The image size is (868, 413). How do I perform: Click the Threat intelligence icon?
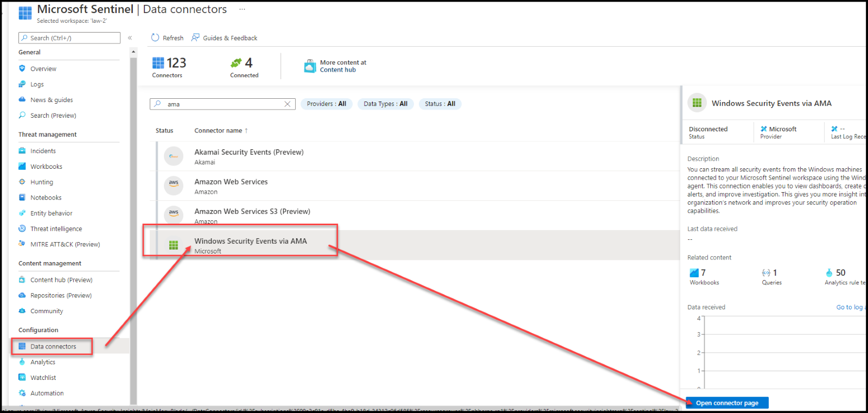[22, 228]
